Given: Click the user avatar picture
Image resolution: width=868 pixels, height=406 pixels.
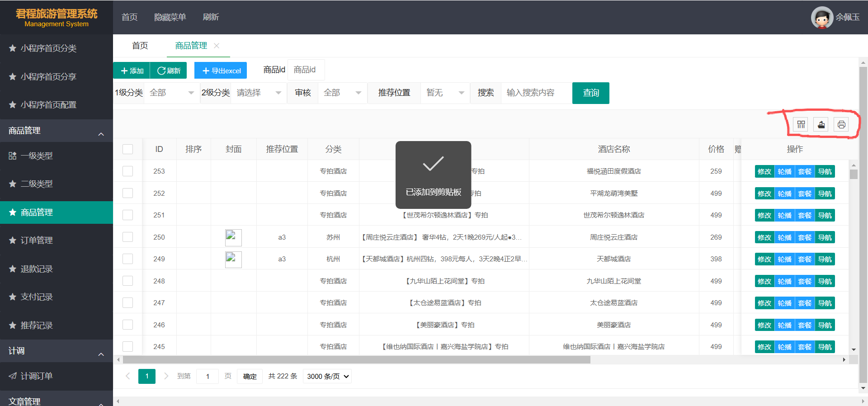Looking at the screenshot, I should [821, 18].
